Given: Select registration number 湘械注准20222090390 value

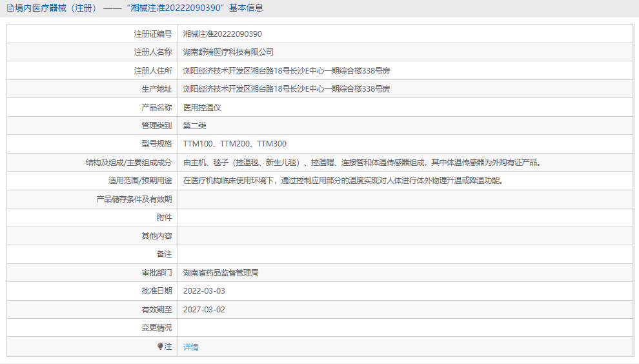Looking at the screenshot, I should pos(223,34).
